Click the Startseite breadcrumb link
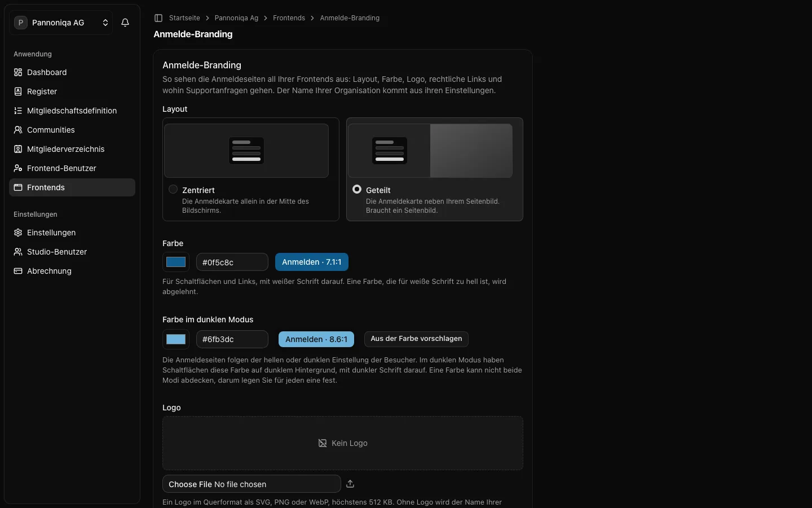The image size is (812, 508). pos(184,18)
